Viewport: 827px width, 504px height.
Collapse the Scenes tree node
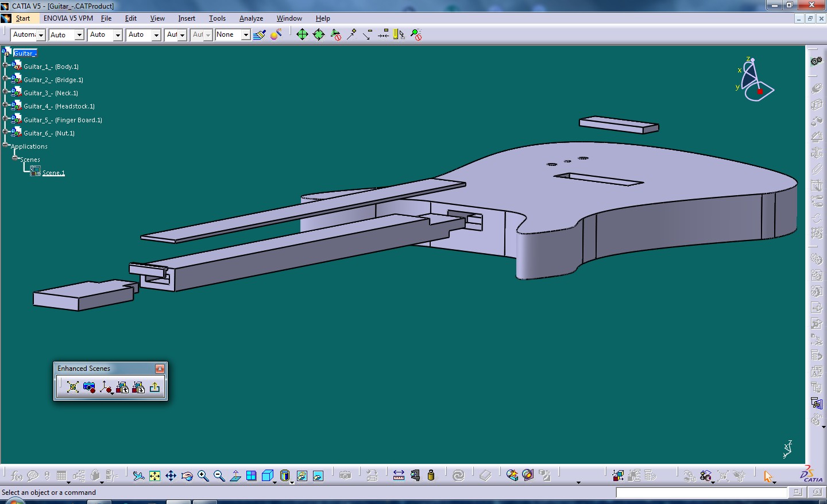pos(15,158)
